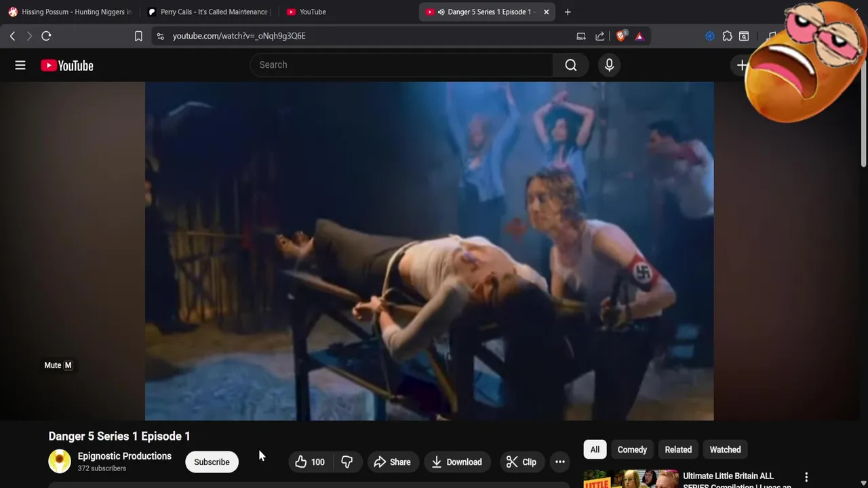The width and height of the screenshot is (868, 488).
Task: Share the Danger 5 video
Action: pos(392,462)
